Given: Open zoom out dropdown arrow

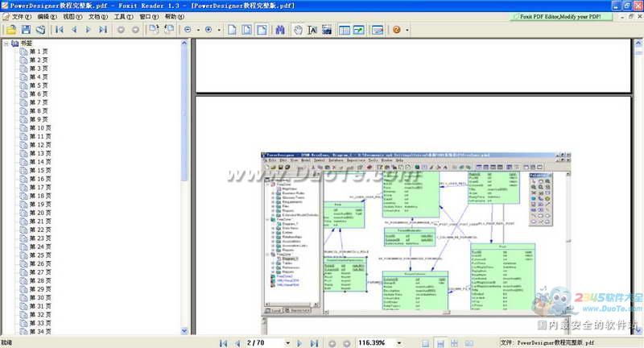Looking at the screenshot, I should tap(198, 30).
